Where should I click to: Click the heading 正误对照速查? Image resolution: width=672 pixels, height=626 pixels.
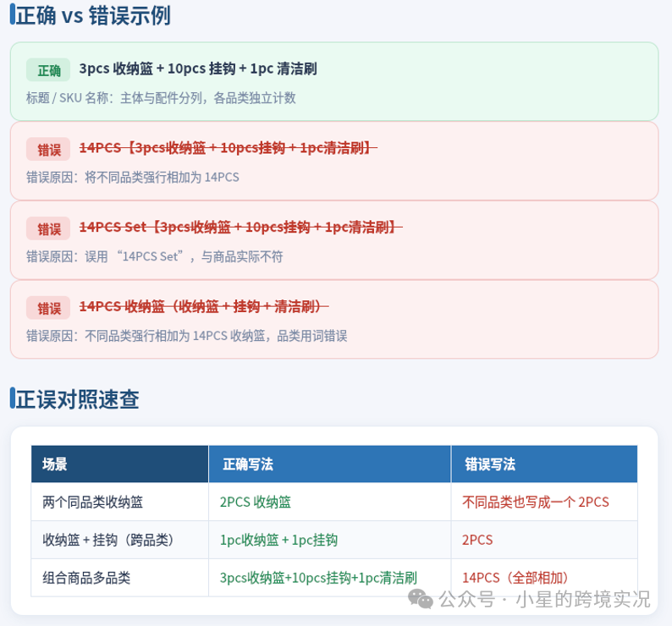click(x=77, y=399)
